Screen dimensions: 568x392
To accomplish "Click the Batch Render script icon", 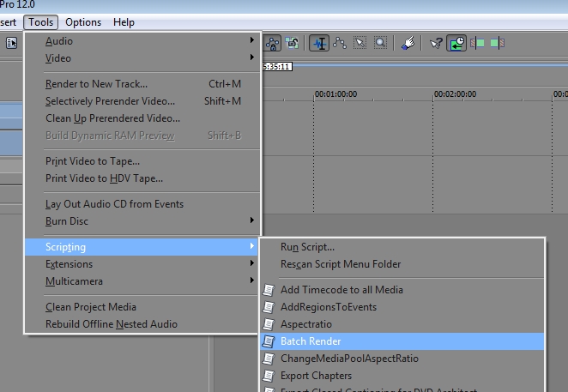I will [269, 341].
